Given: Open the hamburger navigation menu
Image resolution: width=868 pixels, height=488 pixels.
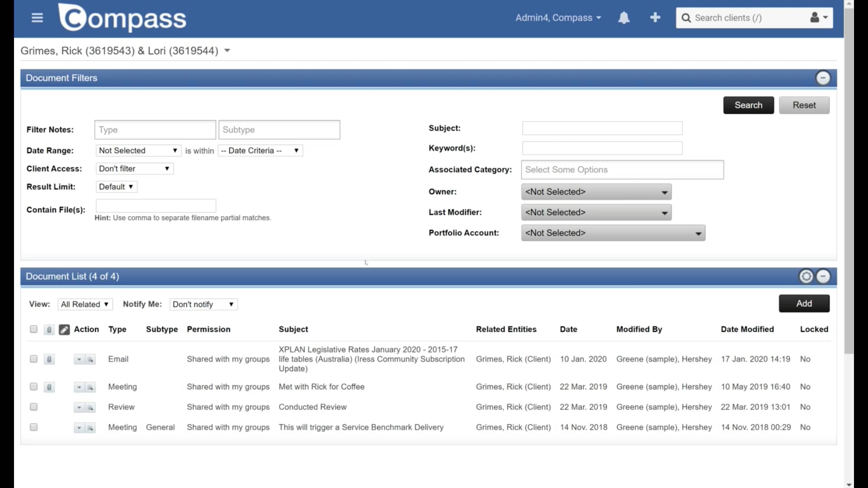Looking at the screenshot, I should (x=37, y=18).
